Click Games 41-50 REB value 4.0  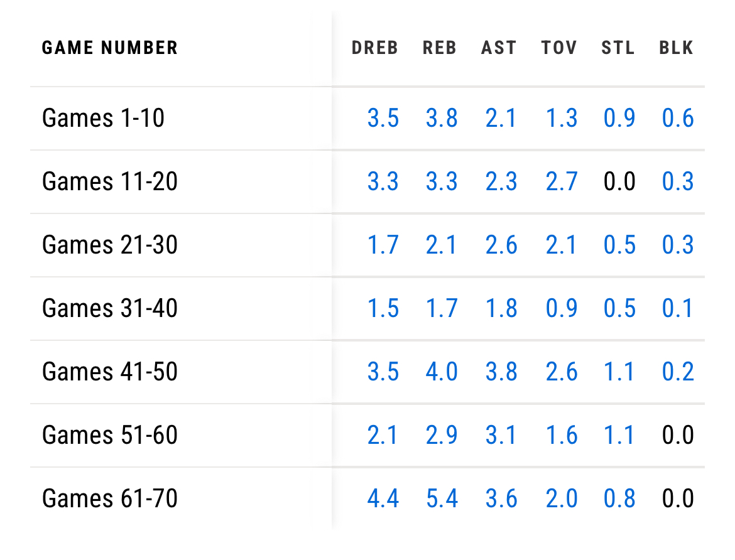442,372
